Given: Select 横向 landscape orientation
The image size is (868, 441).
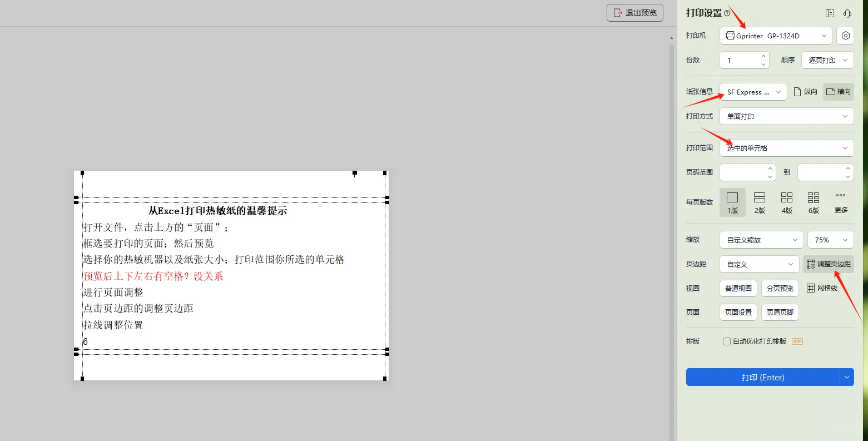Looking at the screenshot, I should 838,91.
